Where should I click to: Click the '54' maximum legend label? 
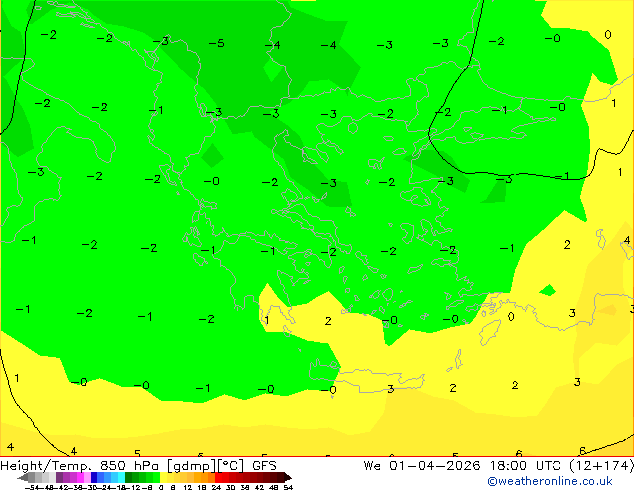[288, 487]
